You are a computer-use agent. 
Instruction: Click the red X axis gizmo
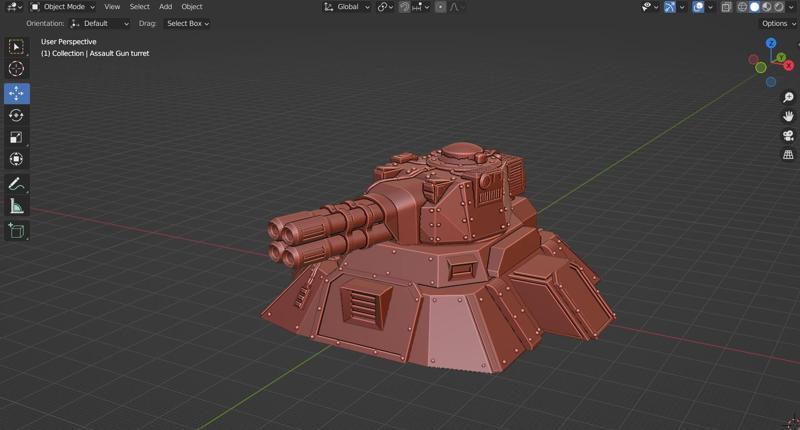tap(788, 65)
